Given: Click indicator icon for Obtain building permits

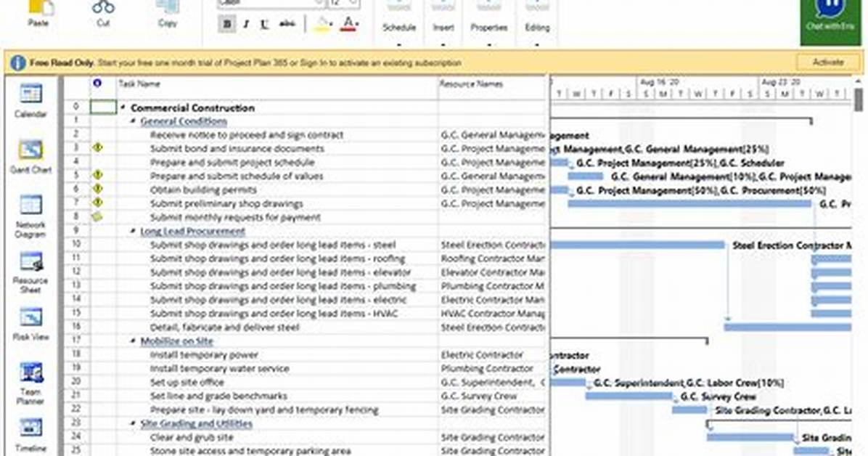Looking at the screenshot, I should (x=97, y=189).
